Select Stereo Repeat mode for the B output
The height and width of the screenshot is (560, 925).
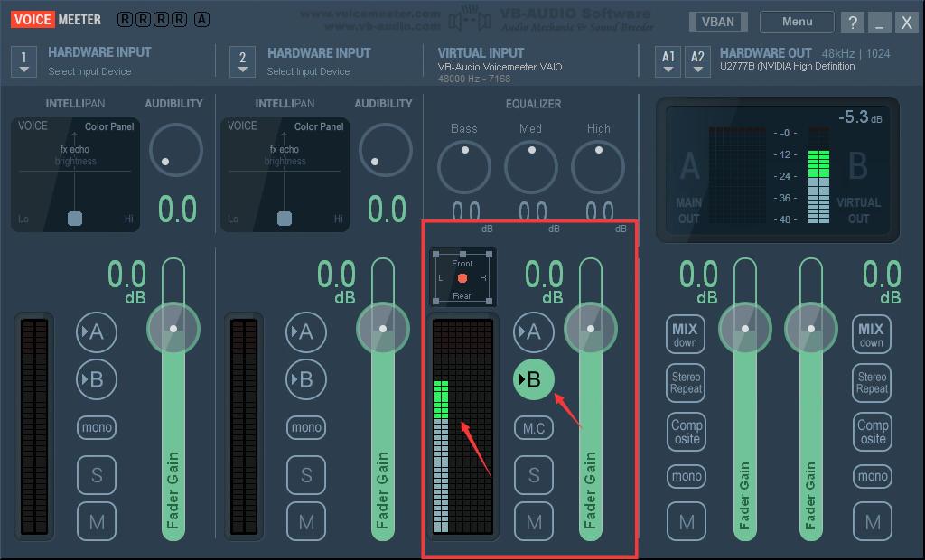(x=872, y=382)
